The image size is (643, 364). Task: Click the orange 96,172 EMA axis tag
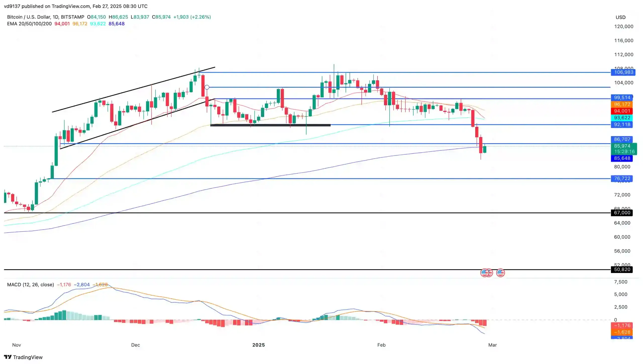(622, 104)
